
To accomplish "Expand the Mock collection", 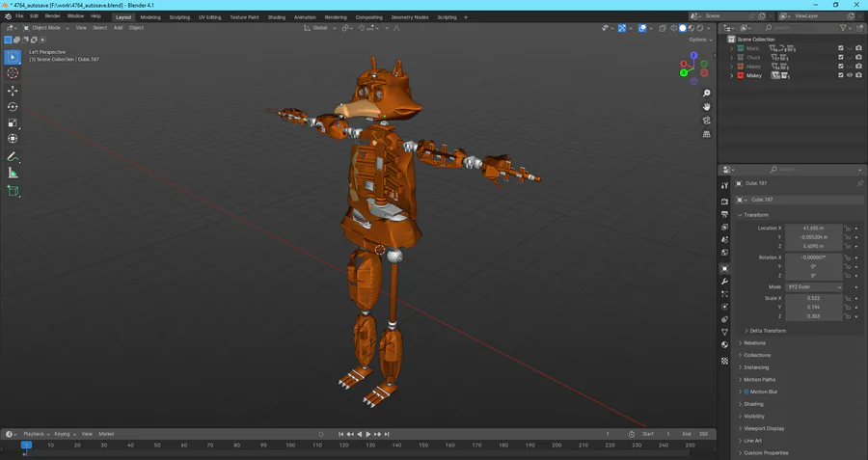I will (x=732, y=49).
